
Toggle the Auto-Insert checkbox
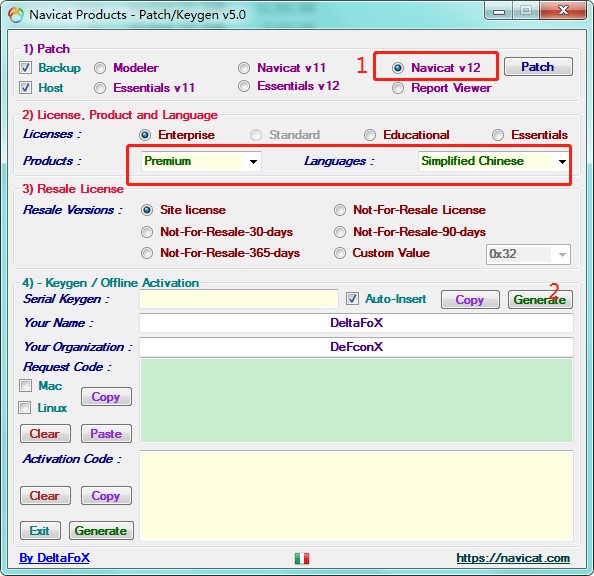pyautogui.click(x=352, y=299)
